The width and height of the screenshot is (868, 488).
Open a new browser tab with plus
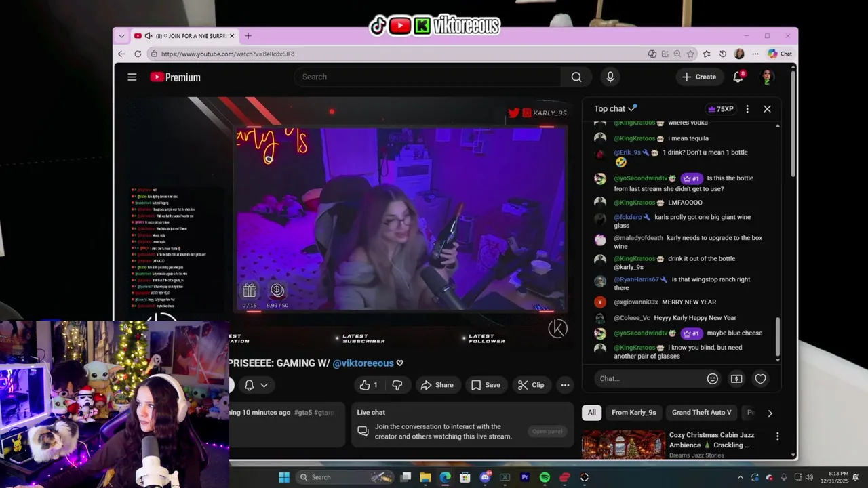(248, 36)
